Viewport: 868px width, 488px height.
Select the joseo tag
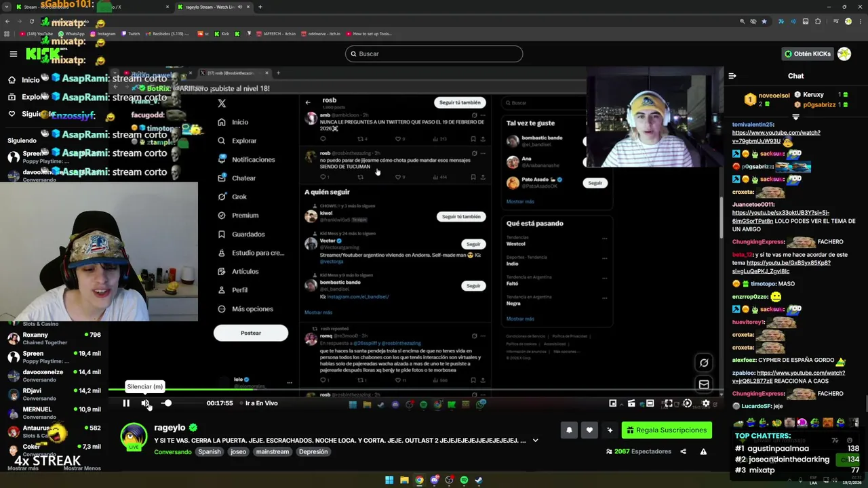(238, 452)
